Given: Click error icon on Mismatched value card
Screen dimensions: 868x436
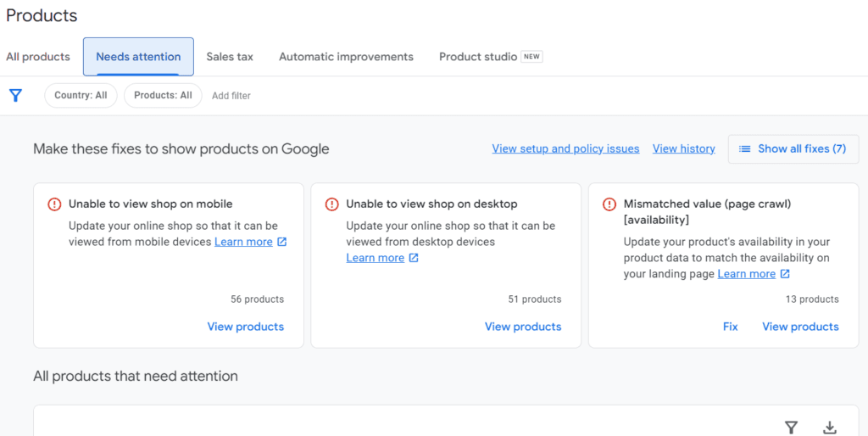Looking at the screenshot, I should point(609,204).
